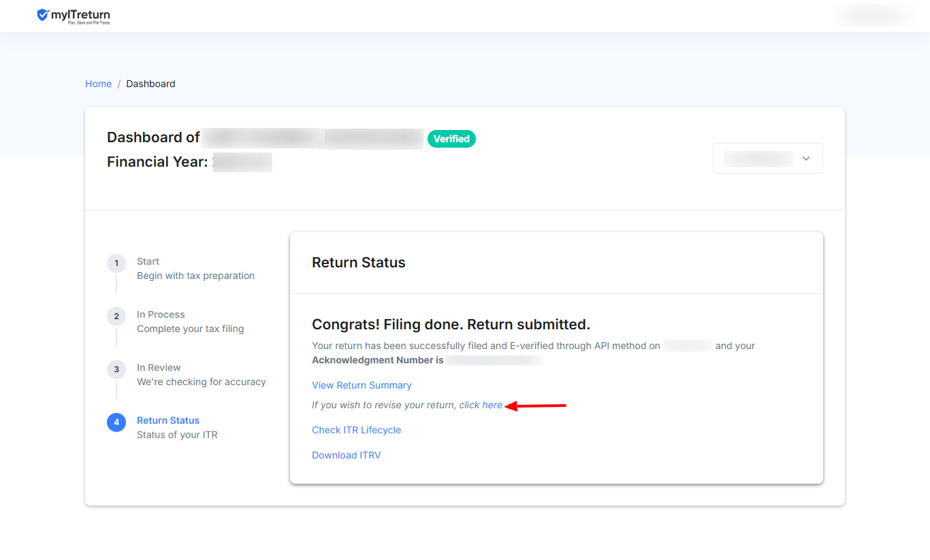Open Check ITR Lifecycle

pyautogui.click(x=356, y=430)
